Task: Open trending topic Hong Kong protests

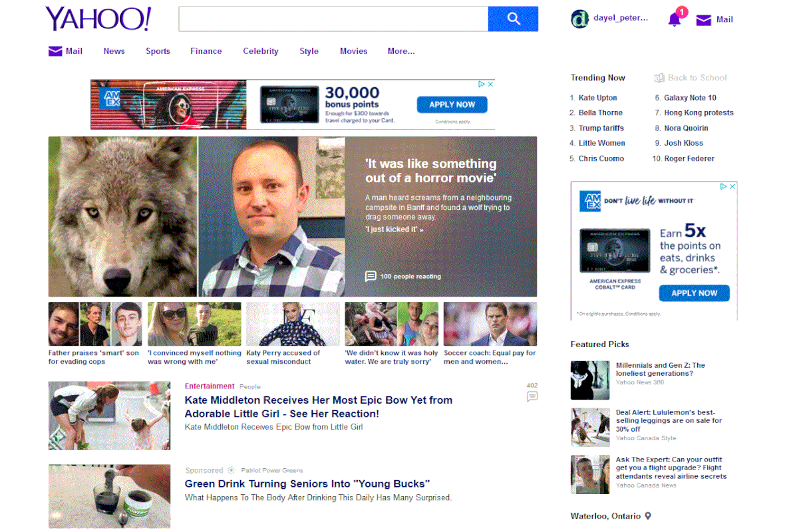Action: [699, 112]
